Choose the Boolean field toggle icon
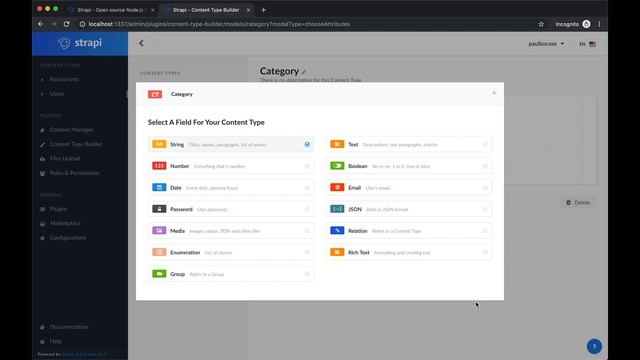 (337, 166)
